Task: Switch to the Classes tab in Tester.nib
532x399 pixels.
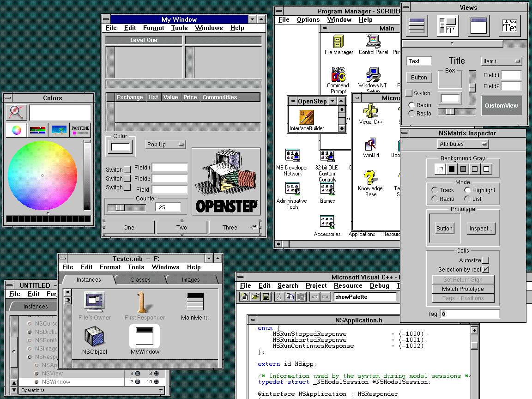Action: pyautogui.click(x=140, y=280)
